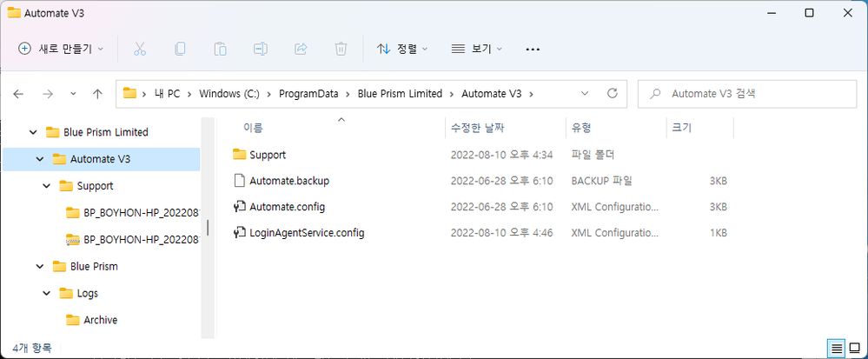
Task: Click the search magnifier icon
Action: pyautogui.click(x=656, y=94)
